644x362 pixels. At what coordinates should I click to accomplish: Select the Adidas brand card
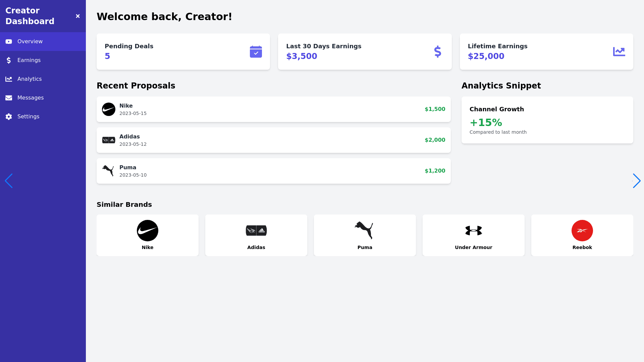click(256, 235)
